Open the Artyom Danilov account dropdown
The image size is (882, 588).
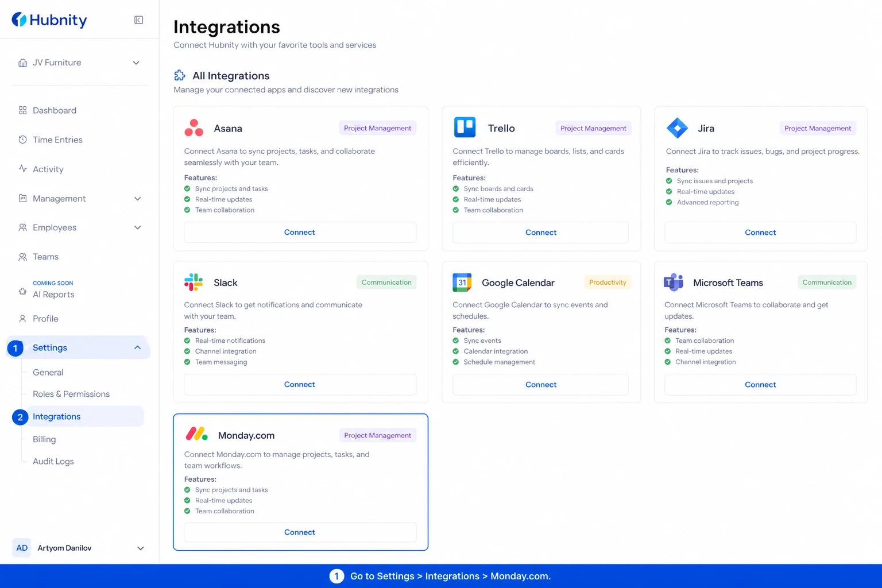141,548
